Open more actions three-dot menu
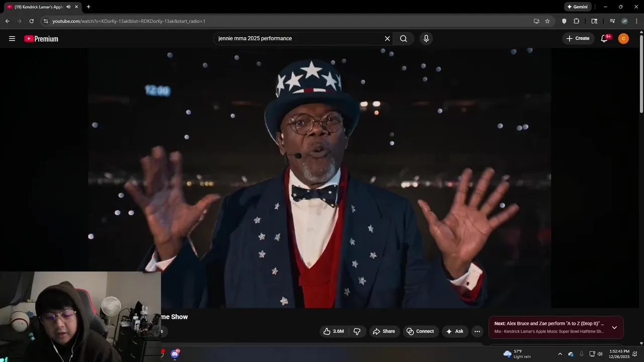The width and height of the screenshot is (644, 362). point(477,331)
